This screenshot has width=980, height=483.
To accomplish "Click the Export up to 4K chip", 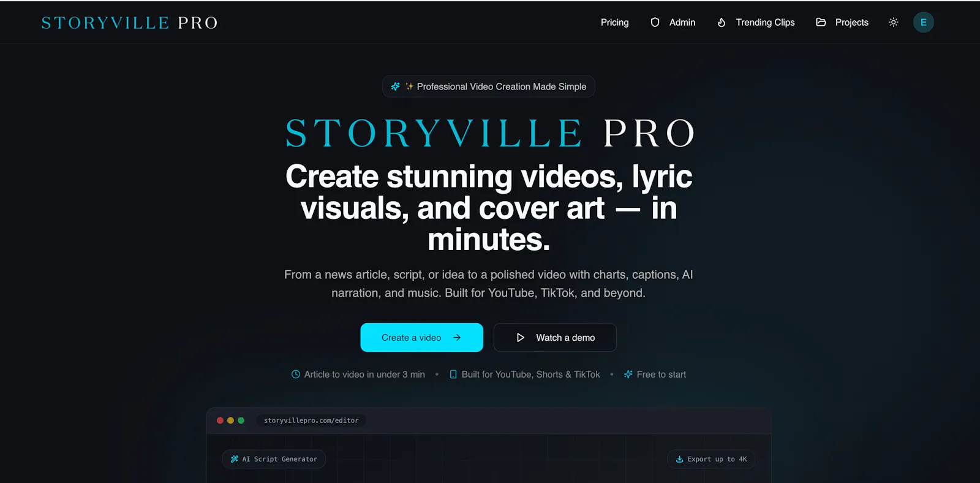I will 711,459.
